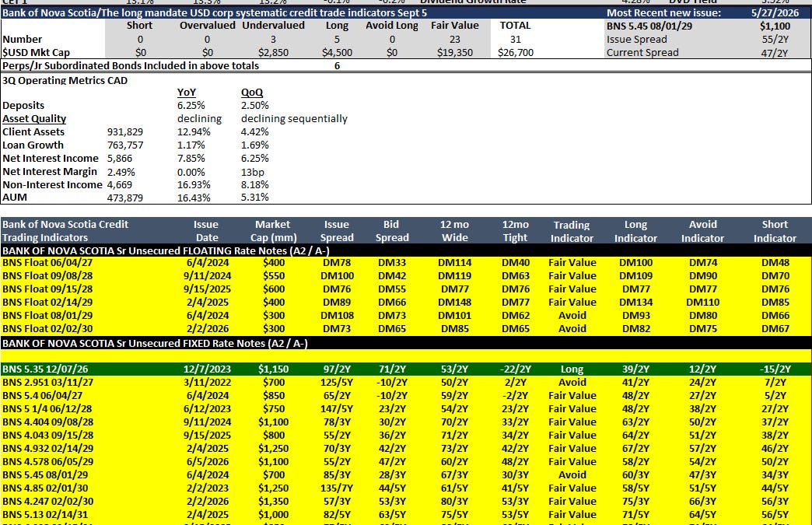Click the Asset Quality underlined label

click(x=34, y=118)
